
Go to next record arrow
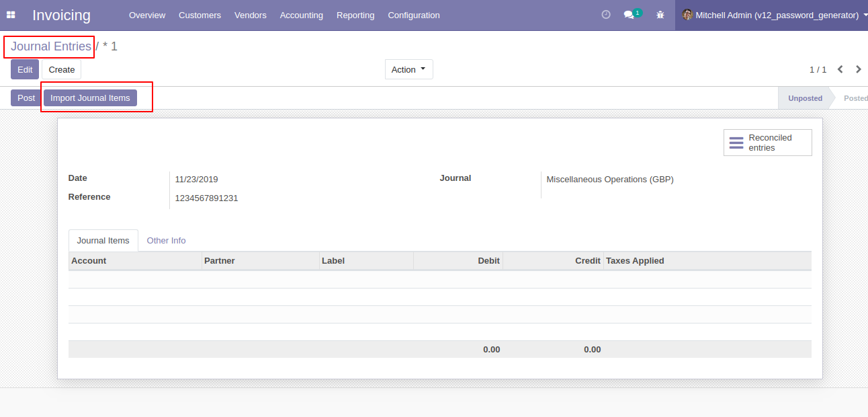(859, 69)
